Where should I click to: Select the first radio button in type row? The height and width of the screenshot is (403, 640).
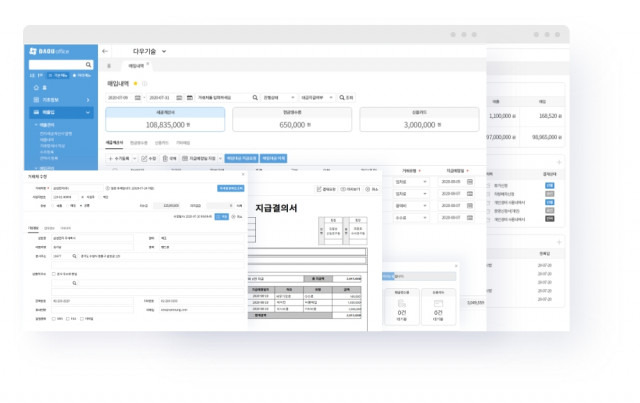[x=52, y=206]
